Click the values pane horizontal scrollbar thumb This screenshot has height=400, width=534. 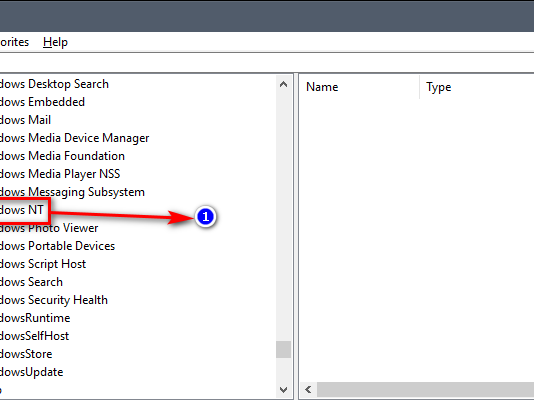(x=425, y=389)
